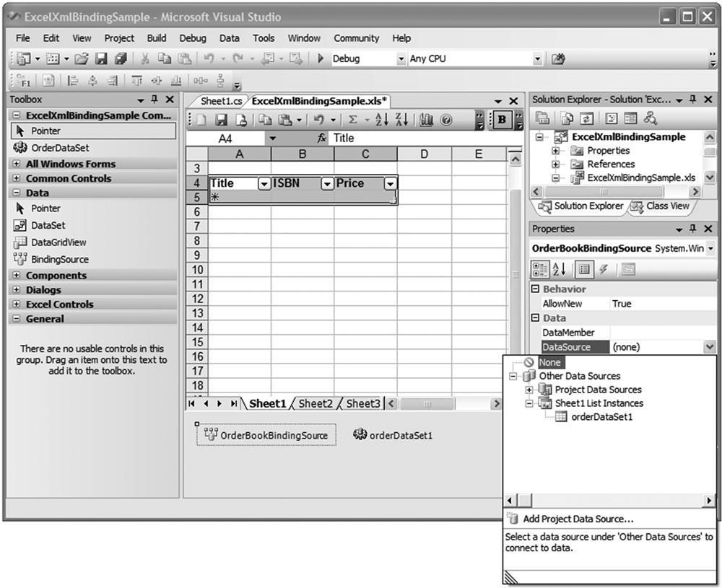Open the Price column filter dropdown
Viewport: 722px width, 588px height.
pyautogui.click(x=390, y=184)
